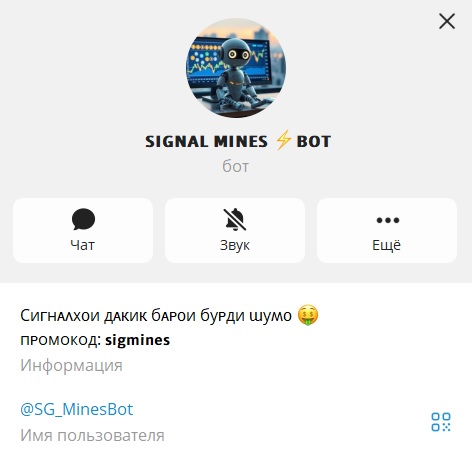472x455 pixels.
Task: Toggle the crossed-out bell notification icon
Action: 235,219
